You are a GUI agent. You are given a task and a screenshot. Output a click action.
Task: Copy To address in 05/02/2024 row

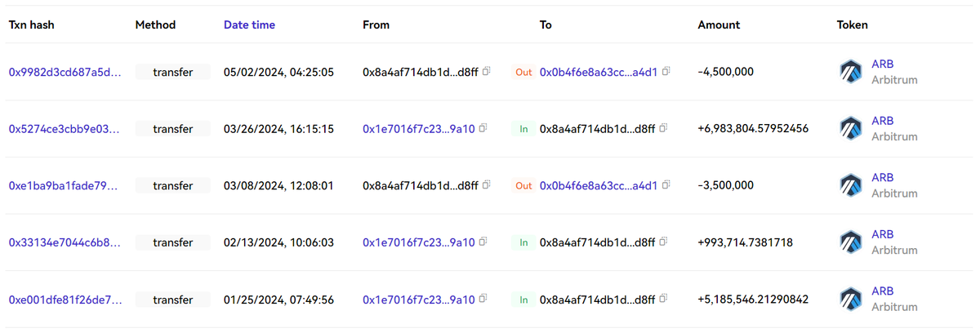[666, 72]
